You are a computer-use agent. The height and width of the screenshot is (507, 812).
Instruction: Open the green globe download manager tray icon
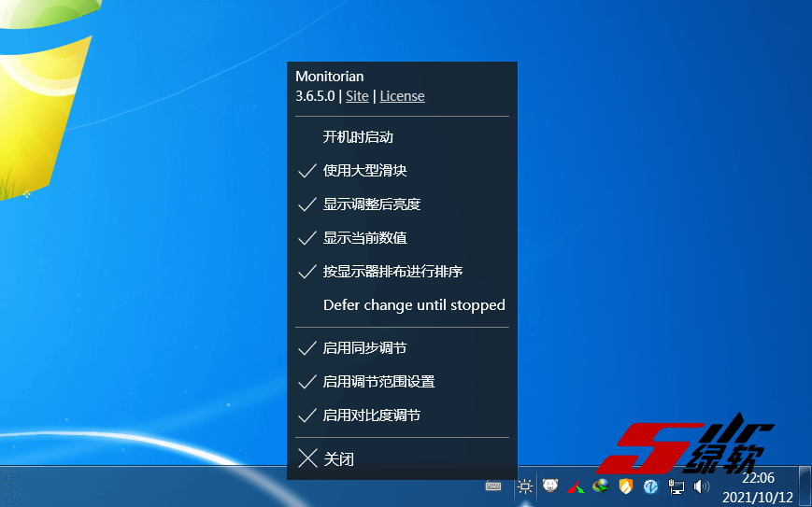[601, 486]
